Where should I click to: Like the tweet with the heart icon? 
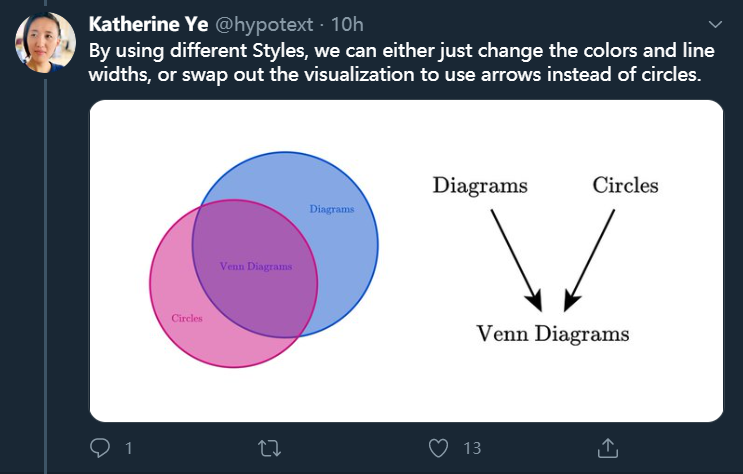coord(438,449)
